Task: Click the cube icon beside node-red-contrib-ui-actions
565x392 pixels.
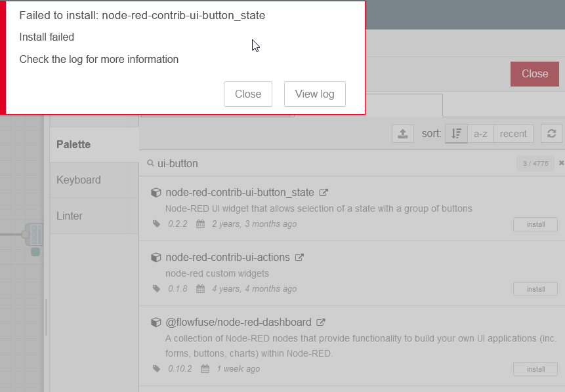Action: tap(156, 258)
